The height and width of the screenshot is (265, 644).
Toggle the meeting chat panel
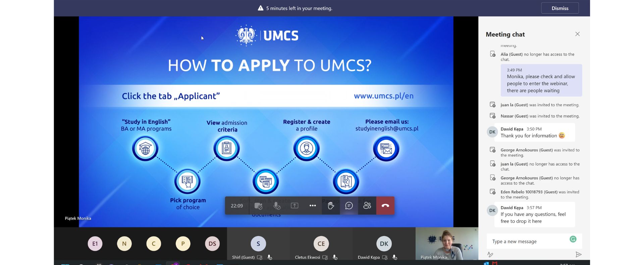point(349,206)
